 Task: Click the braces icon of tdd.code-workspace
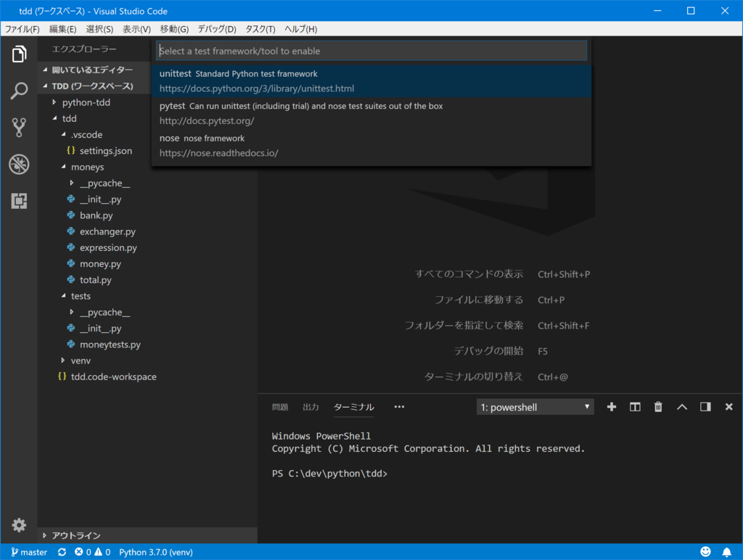62,376
